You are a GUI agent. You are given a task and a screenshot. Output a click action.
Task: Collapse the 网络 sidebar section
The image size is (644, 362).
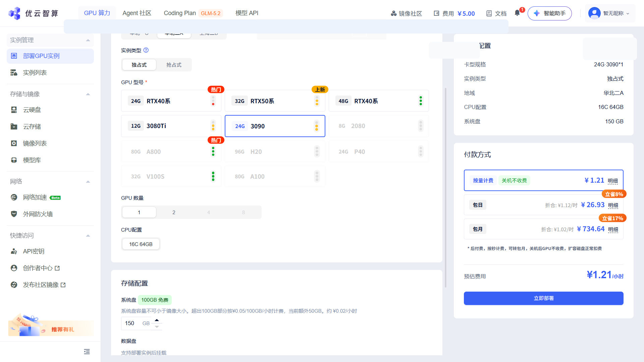click(88, 182)
